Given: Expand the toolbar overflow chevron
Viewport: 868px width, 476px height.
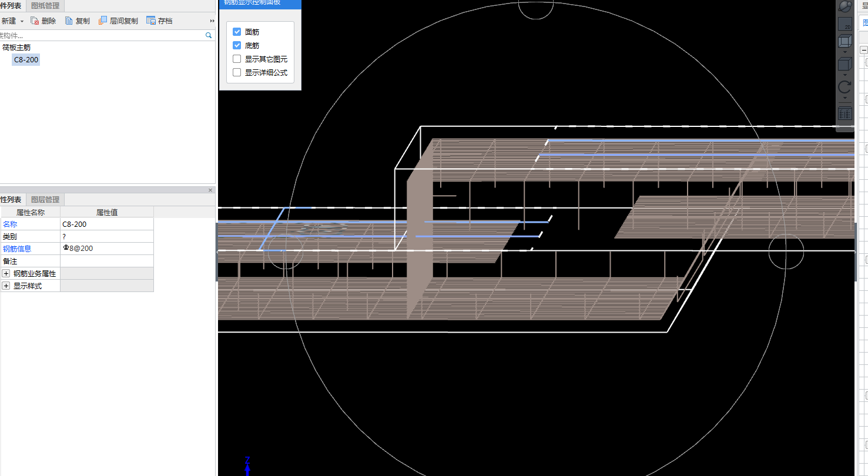Looking at the screenshot, I should click(x=212, y=21).
